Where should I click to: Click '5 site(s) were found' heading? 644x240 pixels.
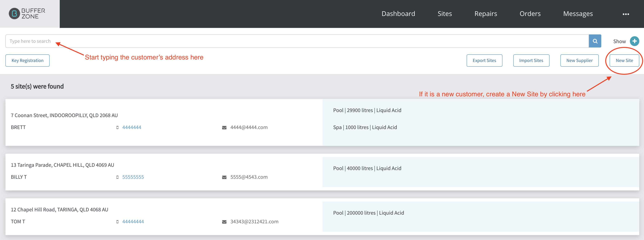tap(37, 86)
